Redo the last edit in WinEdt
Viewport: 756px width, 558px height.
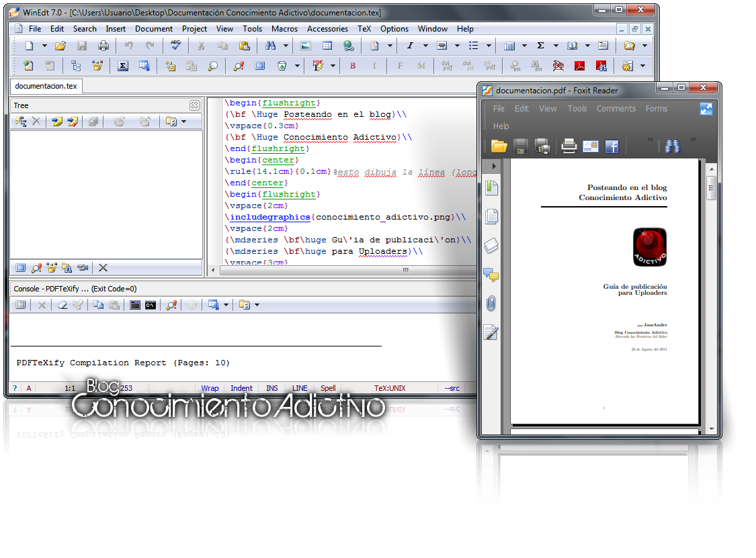click(x=150, y=46)
